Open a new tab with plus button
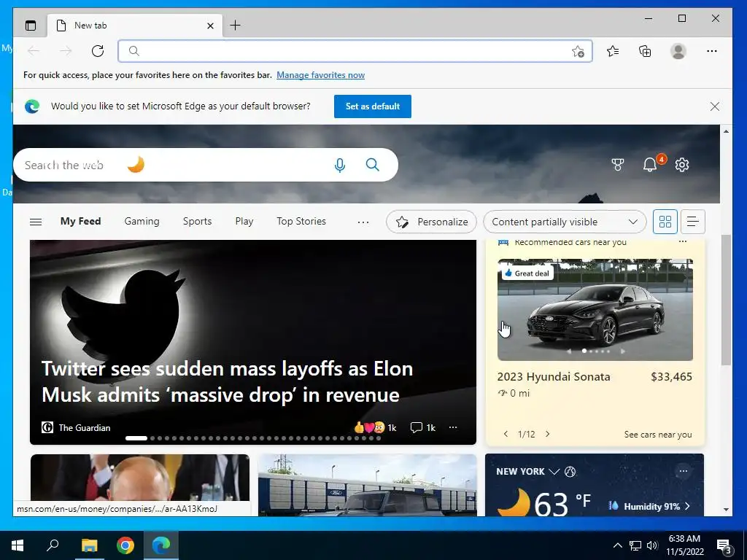The width and height of the screenshot is (747, 560). pos(236,26)
